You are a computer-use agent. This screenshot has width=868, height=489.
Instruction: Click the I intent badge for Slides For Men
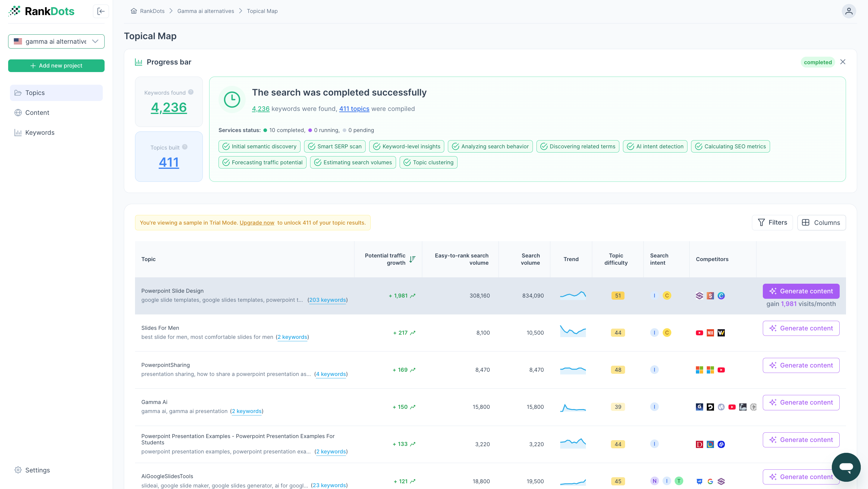coord(654,333)
